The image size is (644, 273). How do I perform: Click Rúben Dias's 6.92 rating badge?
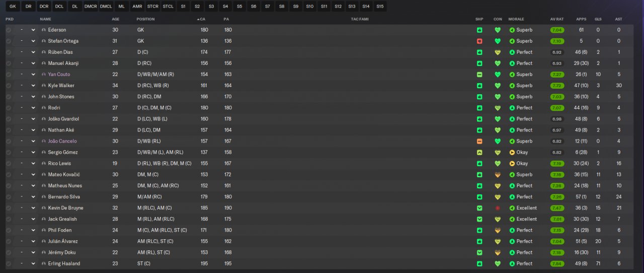point(557,52)
